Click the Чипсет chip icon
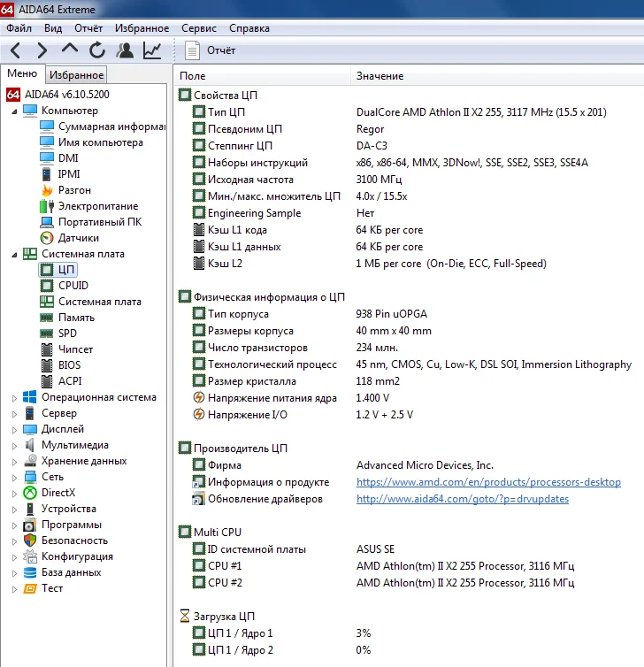 click(x=47, y=349)
